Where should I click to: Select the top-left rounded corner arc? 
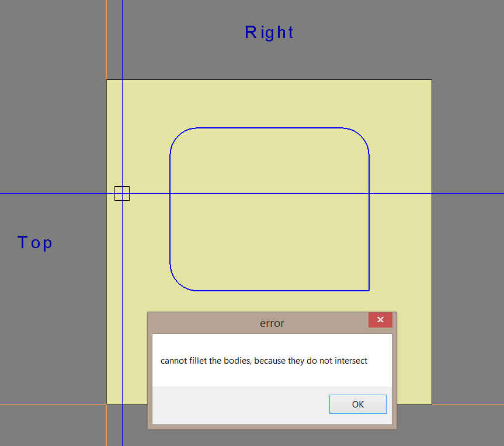tap(178, 135)
